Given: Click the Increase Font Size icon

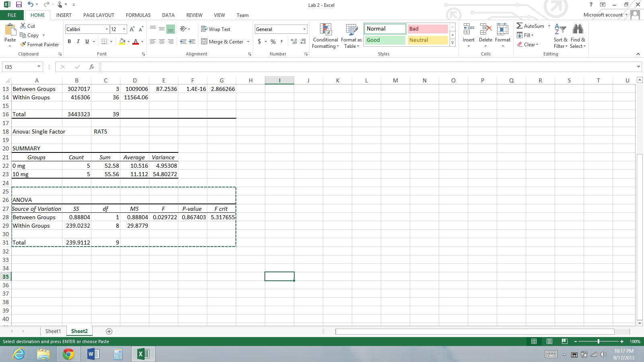Looking at the screenshot, I should (x=132, y=29).
